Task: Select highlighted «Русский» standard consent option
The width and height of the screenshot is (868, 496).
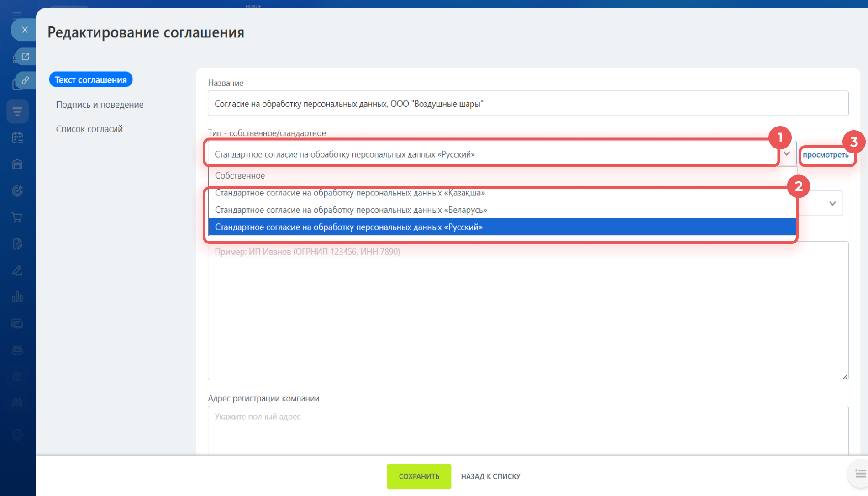Action: [x=502, y=227]
